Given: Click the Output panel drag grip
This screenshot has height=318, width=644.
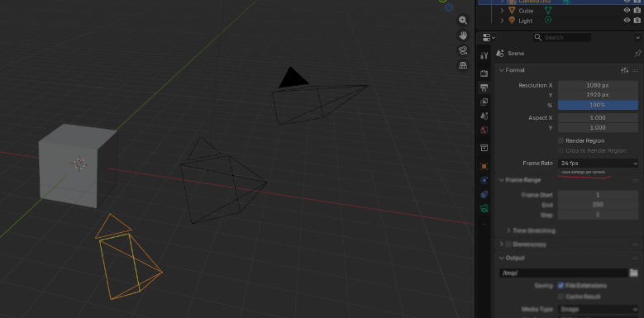Looking at the screenshot, I should pos(636,258).
